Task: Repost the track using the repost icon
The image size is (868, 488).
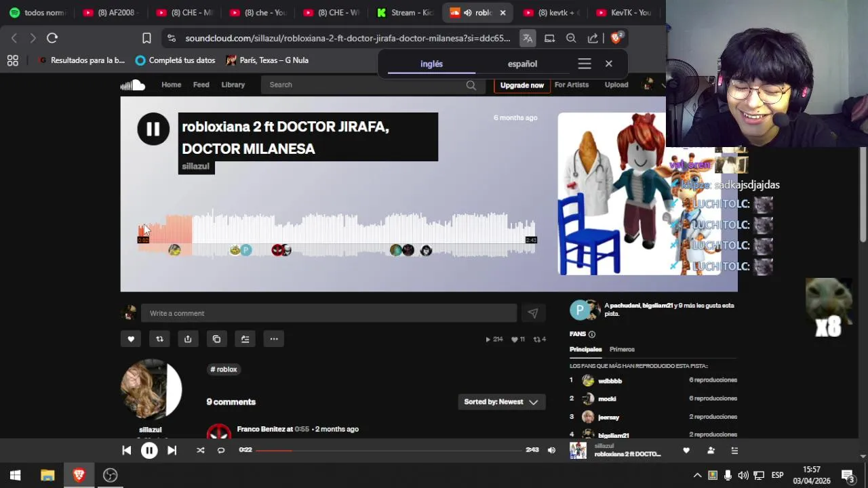Action: (x=159, y=339)
